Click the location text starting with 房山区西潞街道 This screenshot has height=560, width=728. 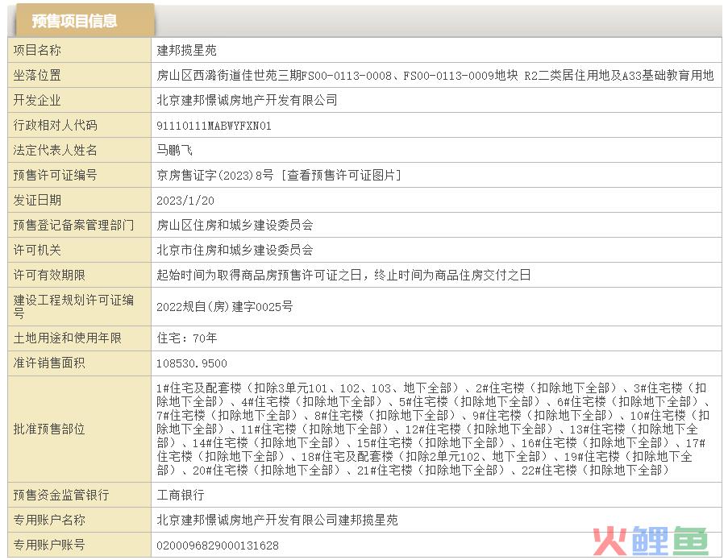pyautogui.click(x=435, y=75)
